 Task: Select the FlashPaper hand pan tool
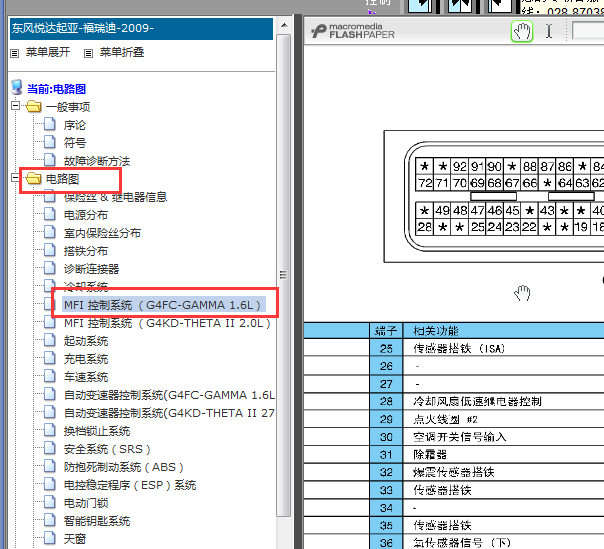[522, 32]
